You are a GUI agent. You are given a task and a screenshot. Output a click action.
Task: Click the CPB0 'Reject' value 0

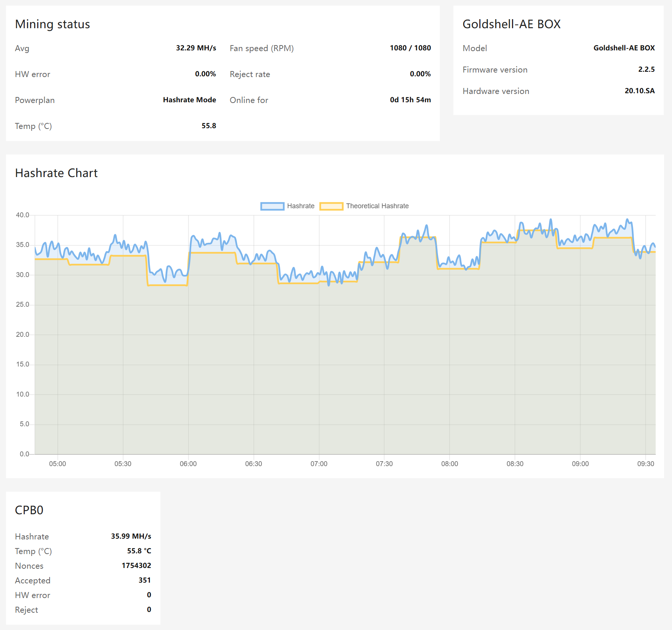[149, 610]
